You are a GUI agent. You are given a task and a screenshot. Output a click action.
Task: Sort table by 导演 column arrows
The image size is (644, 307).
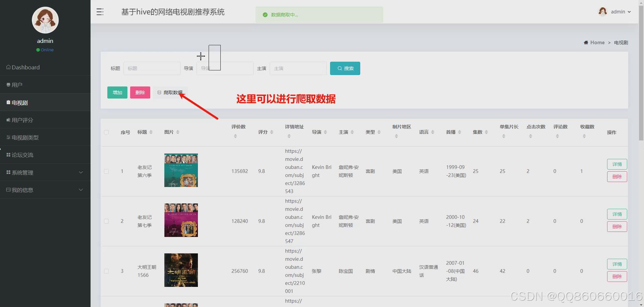pos(325,132)
